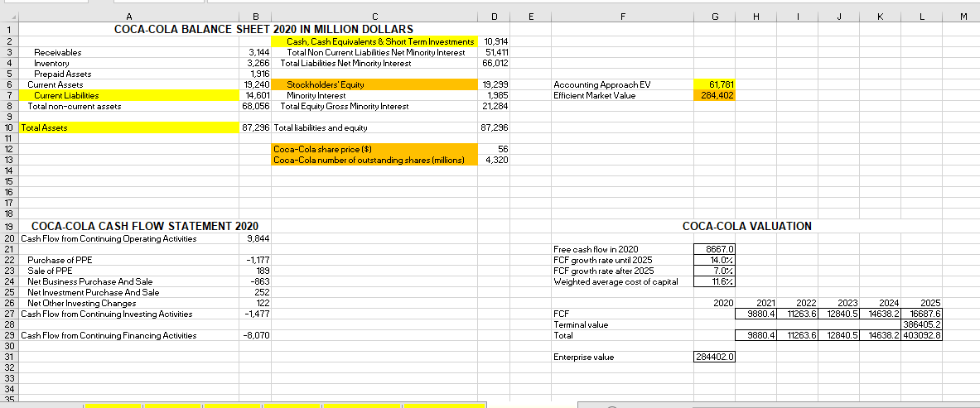
Task: Select the value 68,056
Action: pos(255,106)
